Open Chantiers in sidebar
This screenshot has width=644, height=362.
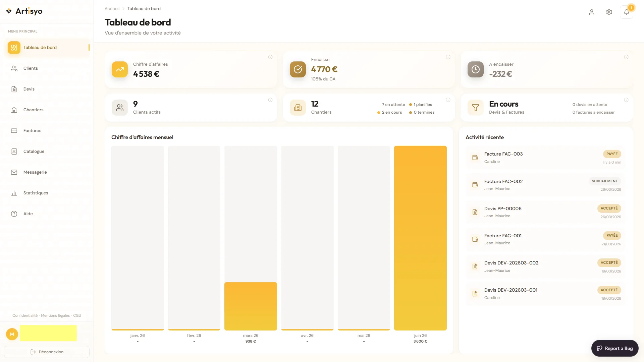[x=47, y=110]
